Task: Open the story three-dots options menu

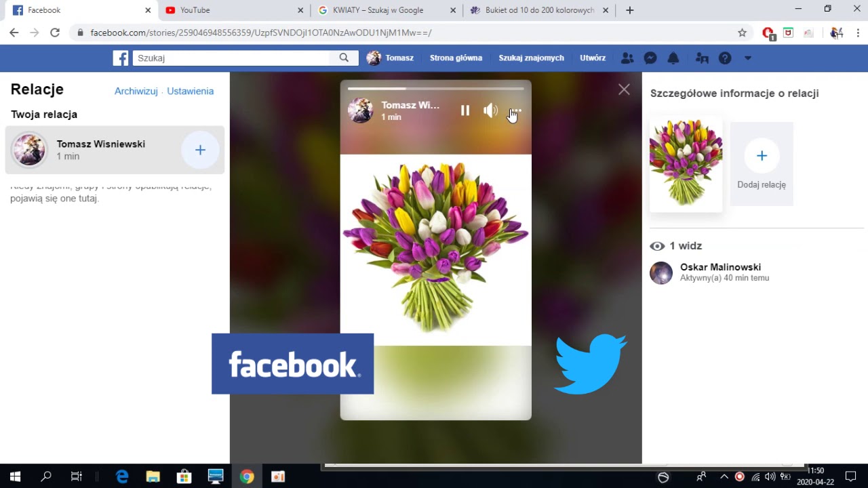Action: (x=515, y=110)
